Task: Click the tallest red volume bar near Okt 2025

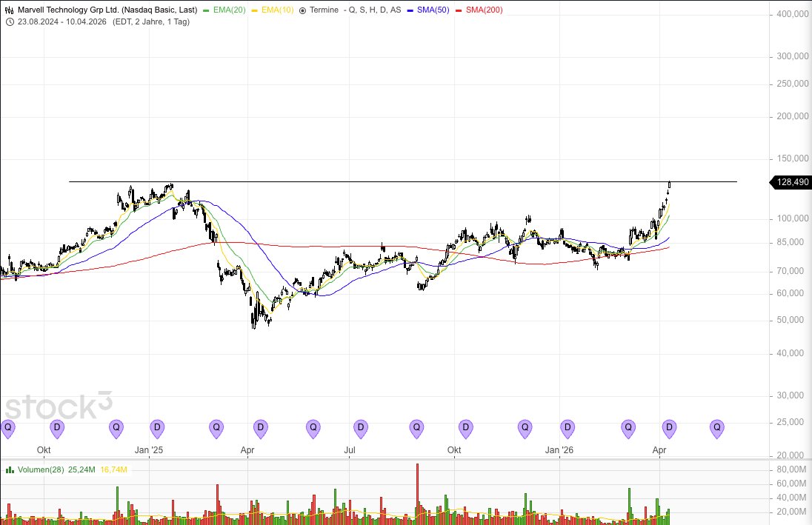Action: coord(417,494)
